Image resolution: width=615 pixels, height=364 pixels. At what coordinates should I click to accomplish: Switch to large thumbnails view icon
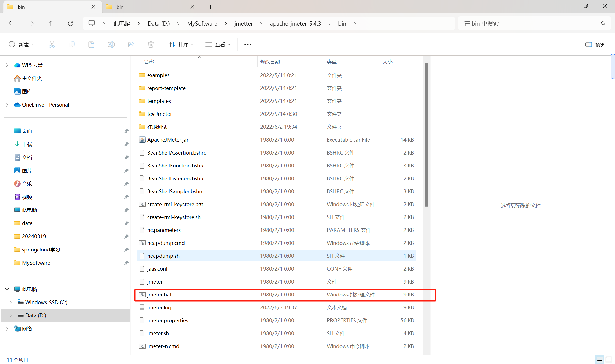tap(609, 359)
